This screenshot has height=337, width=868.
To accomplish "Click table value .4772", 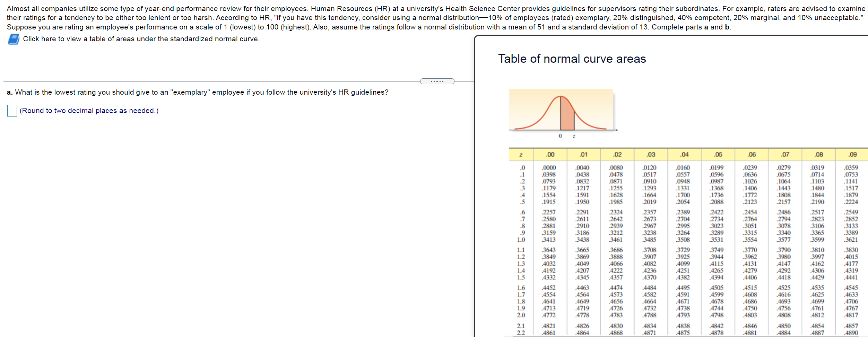I will (549, 316).
